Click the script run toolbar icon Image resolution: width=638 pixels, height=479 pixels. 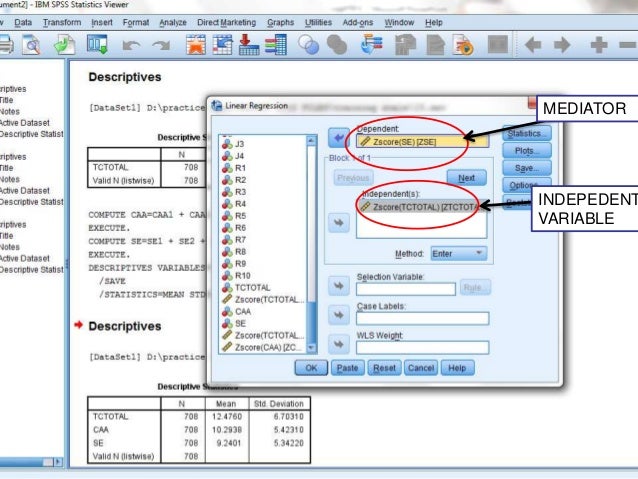(x=463, y=44)
